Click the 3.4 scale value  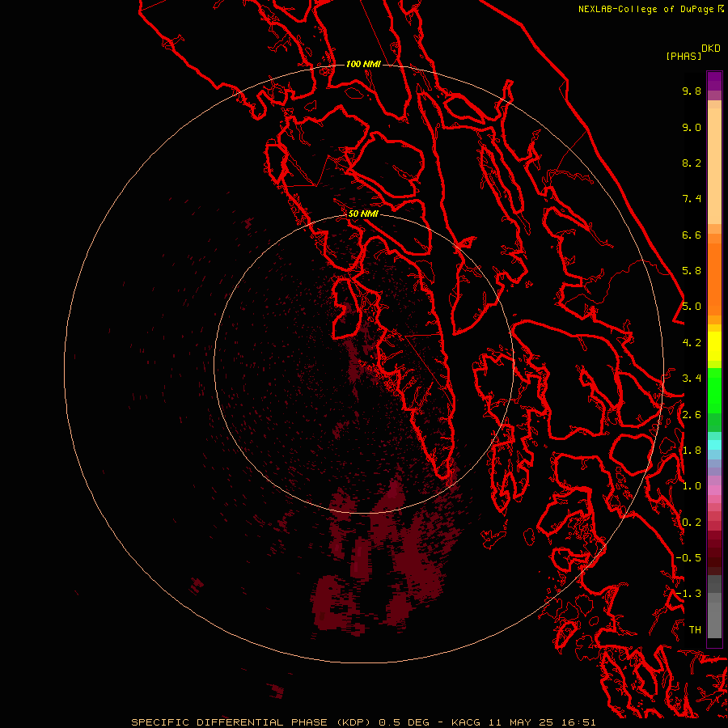[x=692, y=379]
